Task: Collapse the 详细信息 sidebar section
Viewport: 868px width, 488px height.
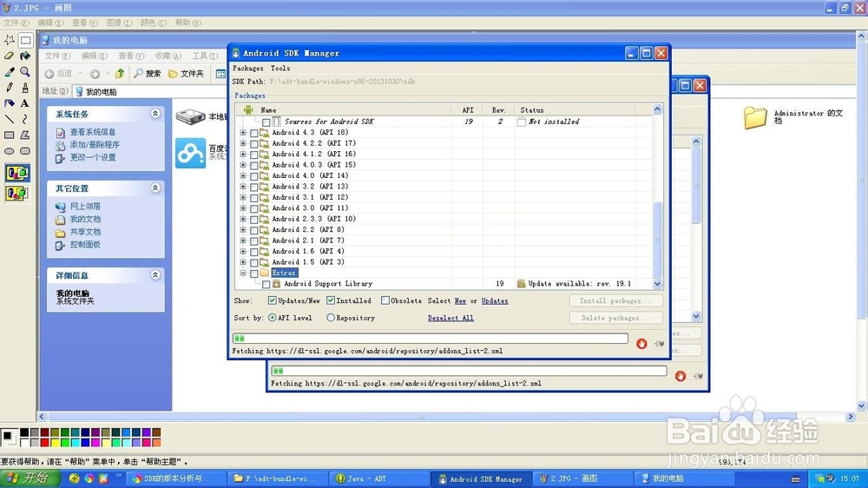Action: pos(155,274)
